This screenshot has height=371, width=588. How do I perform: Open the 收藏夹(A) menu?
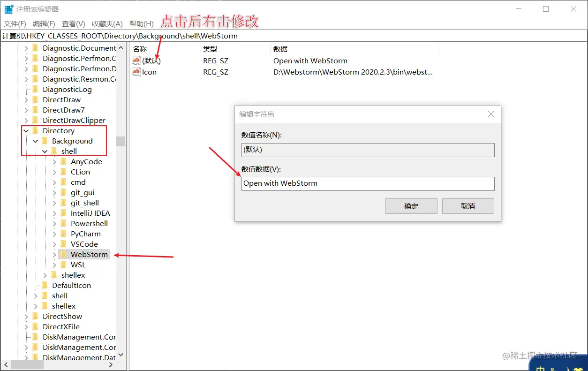(107, 24)
